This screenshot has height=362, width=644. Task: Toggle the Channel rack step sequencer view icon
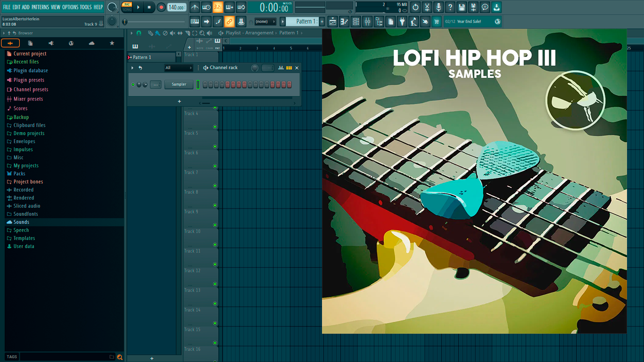(289, 68)
